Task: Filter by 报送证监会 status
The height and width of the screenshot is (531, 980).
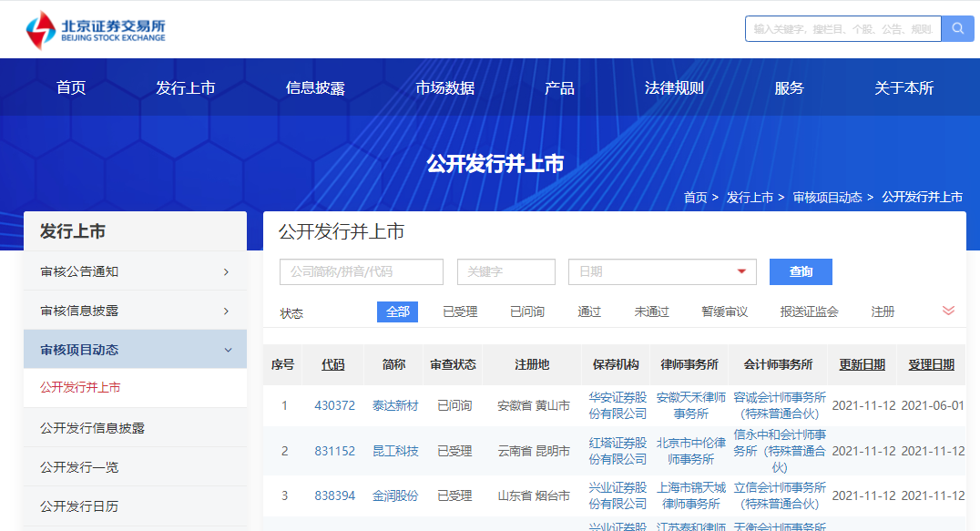Action: 809,311
